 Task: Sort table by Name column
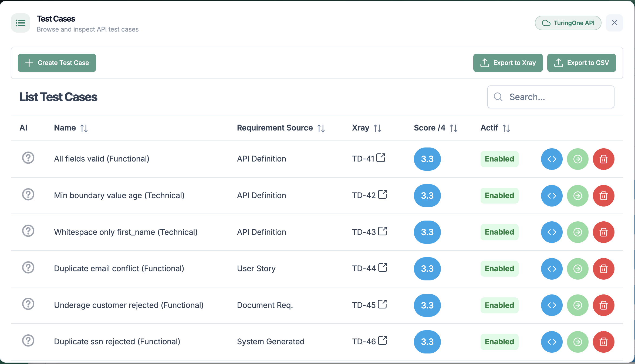[x=84, y=128]
